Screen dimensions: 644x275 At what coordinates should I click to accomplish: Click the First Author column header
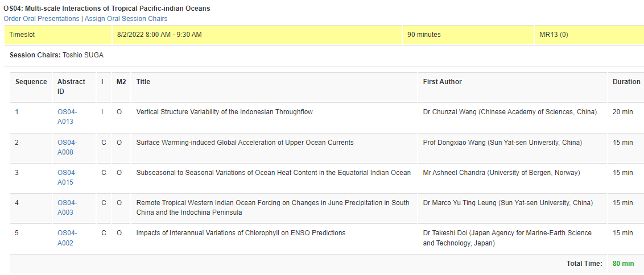[x=442, y=82]
